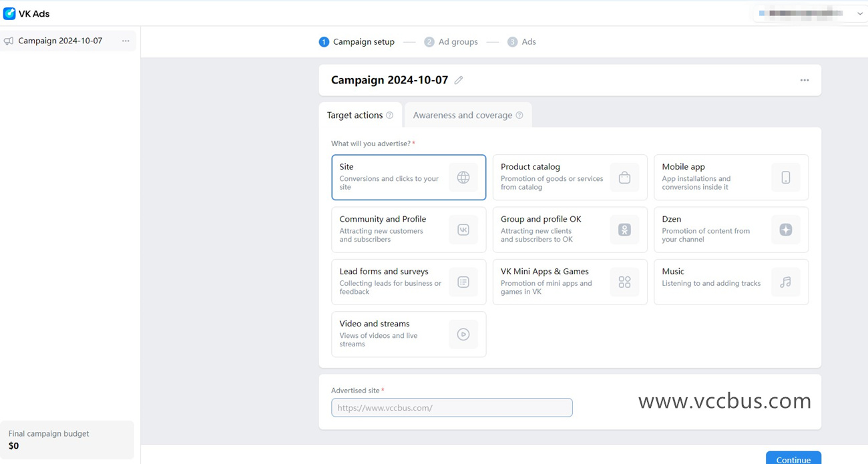Click the shopping bag Product catalog icon

coord(624,178)
